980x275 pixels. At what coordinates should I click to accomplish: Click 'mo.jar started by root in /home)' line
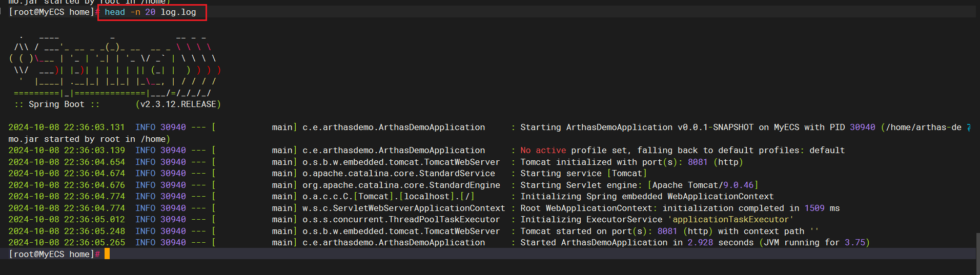pos(89,139)
